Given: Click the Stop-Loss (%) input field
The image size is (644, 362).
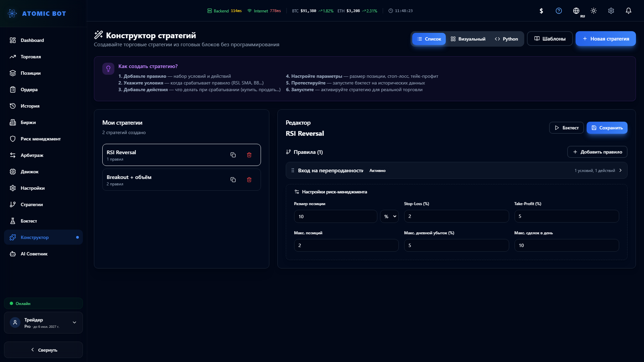Looking at the screenshot, I should 457,216.
